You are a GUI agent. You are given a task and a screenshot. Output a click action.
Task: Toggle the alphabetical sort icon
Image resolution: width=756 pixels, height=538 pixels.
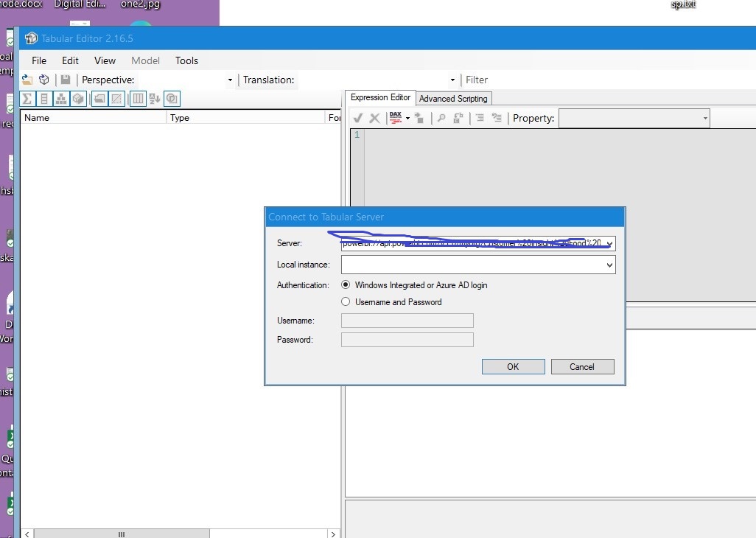(155, 98)
